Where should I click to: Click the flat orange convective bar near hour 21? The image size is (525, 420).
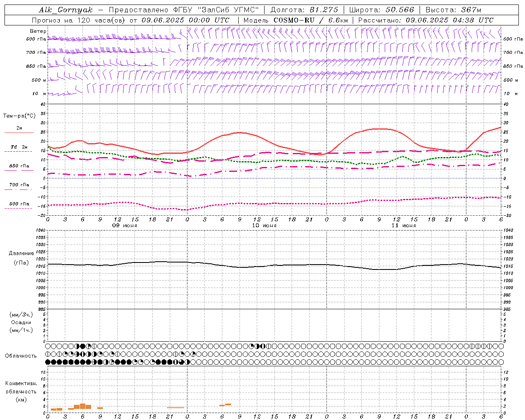point(176,408)
